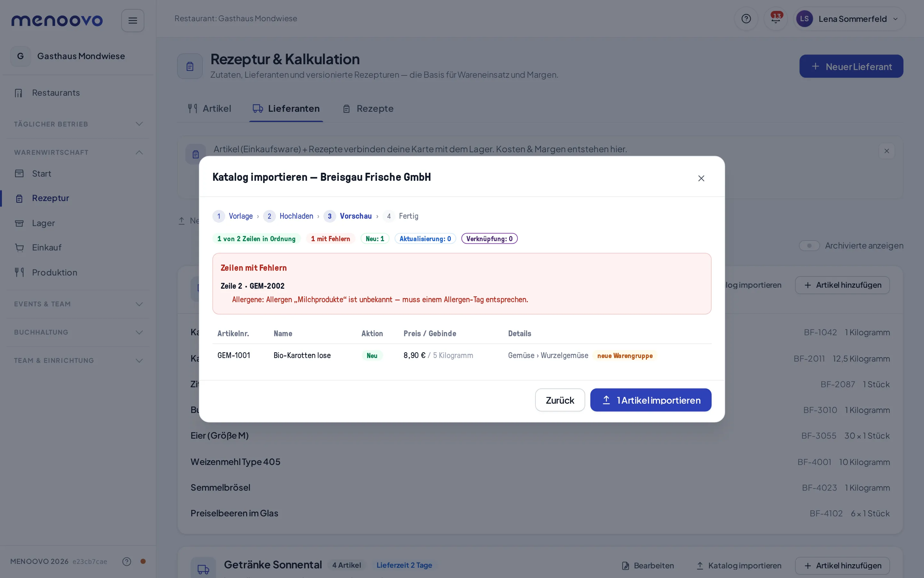The image size is (924, 578).
Task: Open the Rezepte tab
Action: point(368,109)
